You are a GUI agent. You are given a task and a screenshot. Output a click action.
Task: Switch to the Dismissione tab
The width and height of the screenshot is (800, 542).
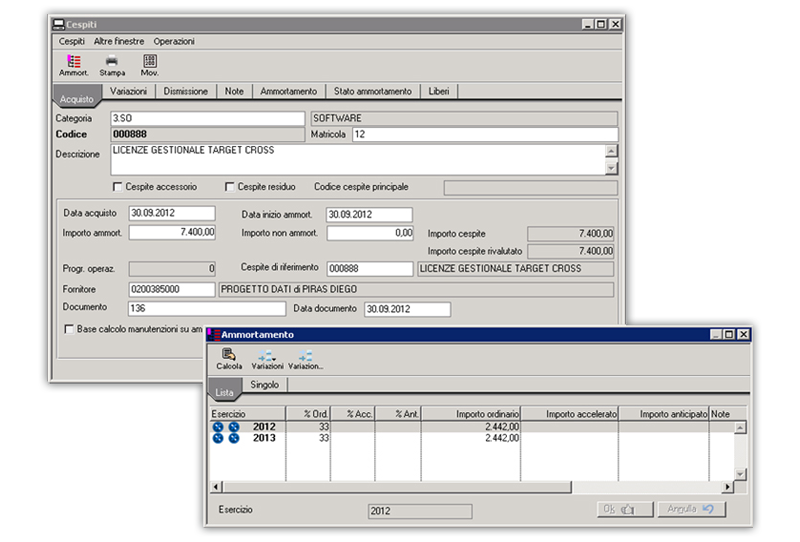[186, 91]
